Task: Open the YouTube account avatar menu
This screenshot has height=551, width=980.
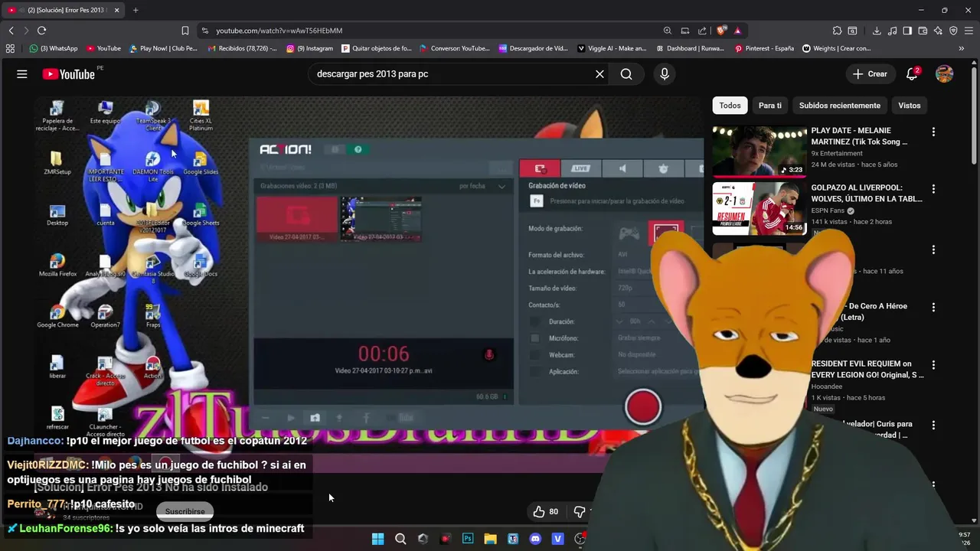Action: click(945, 74)
